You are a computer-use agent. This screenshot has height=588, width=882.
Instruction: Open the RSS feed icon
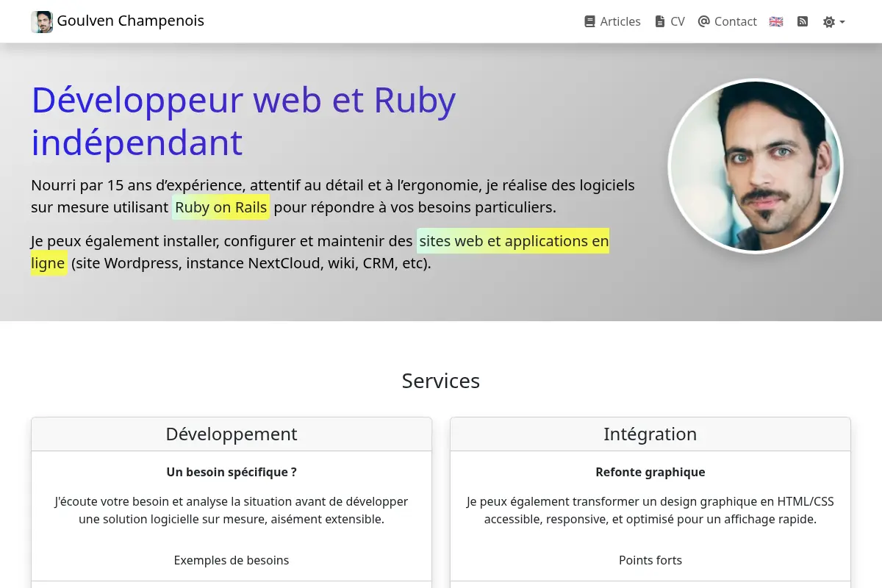(x=803, y=22)
